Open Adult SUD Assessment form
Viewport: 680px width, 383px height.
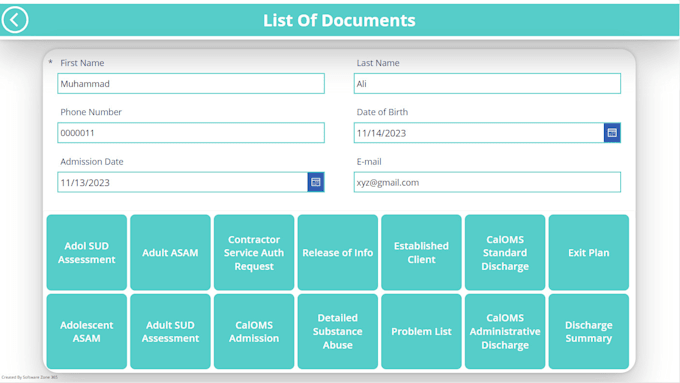pyautogui.click(x=170, y=331)
